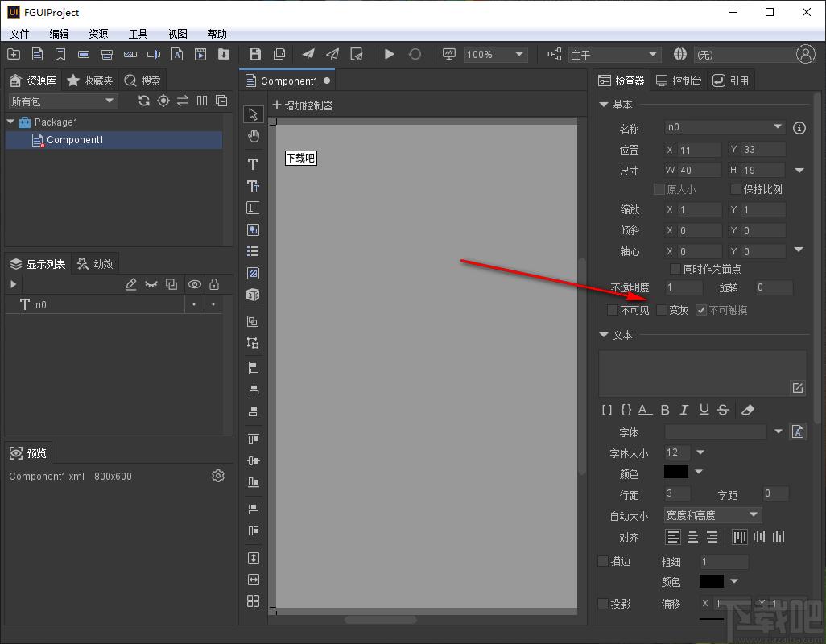Screen dimensions: 826x644
Task: Open the preview settings gear
Action: click(218, 476)
